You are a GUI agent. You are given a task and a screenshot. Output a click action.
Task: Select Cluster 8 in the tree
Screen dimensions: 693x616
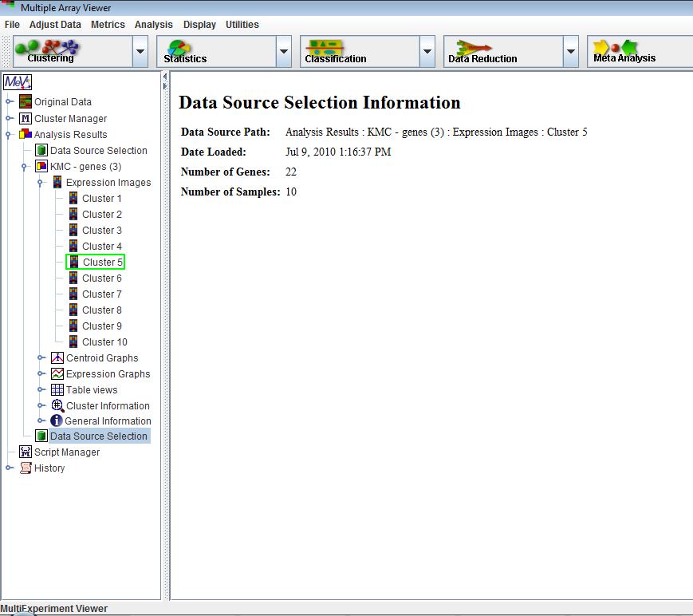pos(102,310)
